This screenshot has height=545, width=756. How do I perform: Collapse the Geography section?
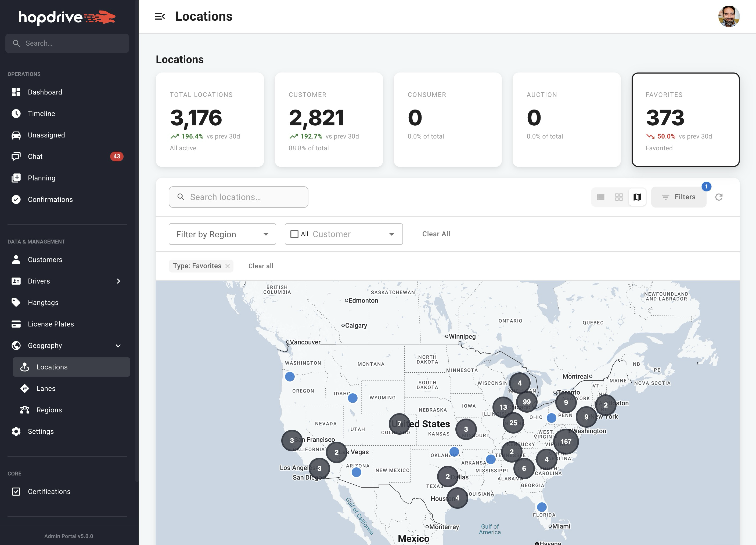click(118, 346)
